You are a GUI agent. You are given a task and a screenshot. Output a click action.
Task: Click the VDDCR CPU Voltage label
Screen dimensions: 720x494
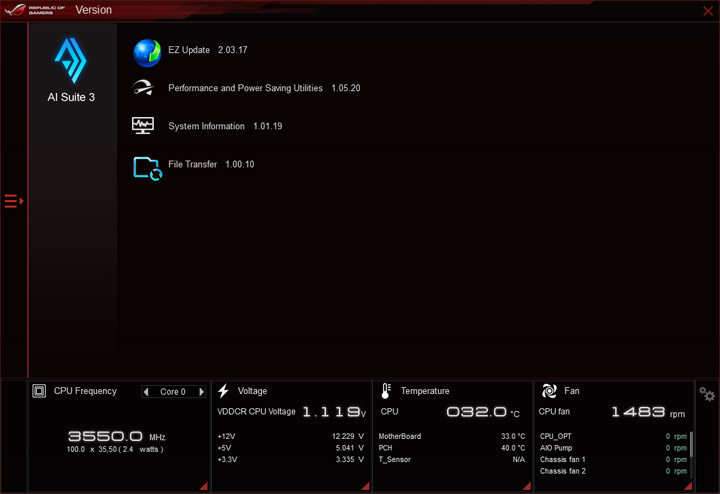click(x=256, y=411)
